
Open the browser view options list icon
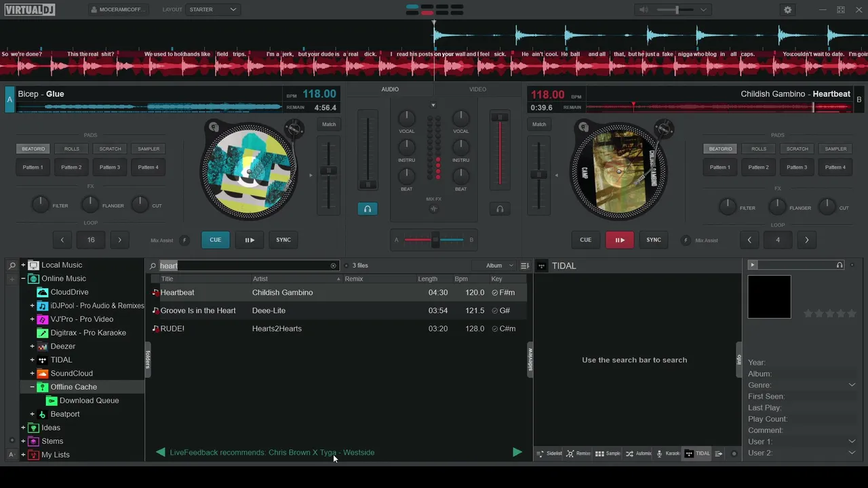524,266
